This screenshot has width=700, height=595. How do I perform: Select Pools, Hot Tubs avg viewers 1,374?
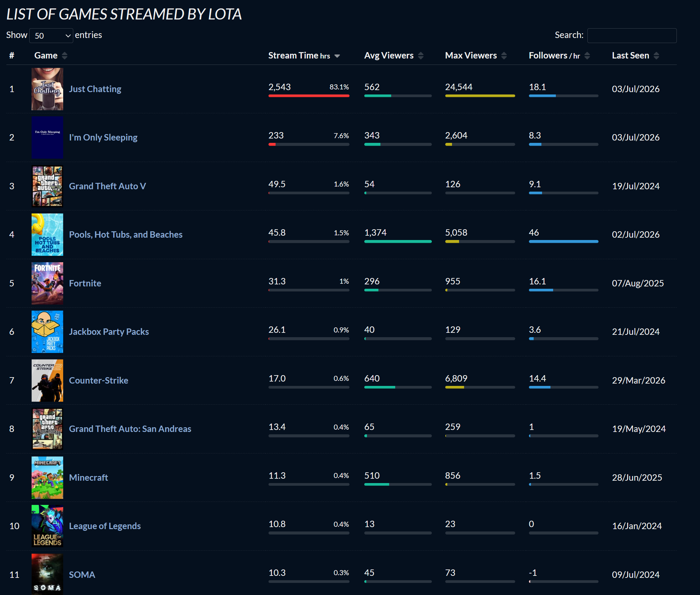pos(375,233)
